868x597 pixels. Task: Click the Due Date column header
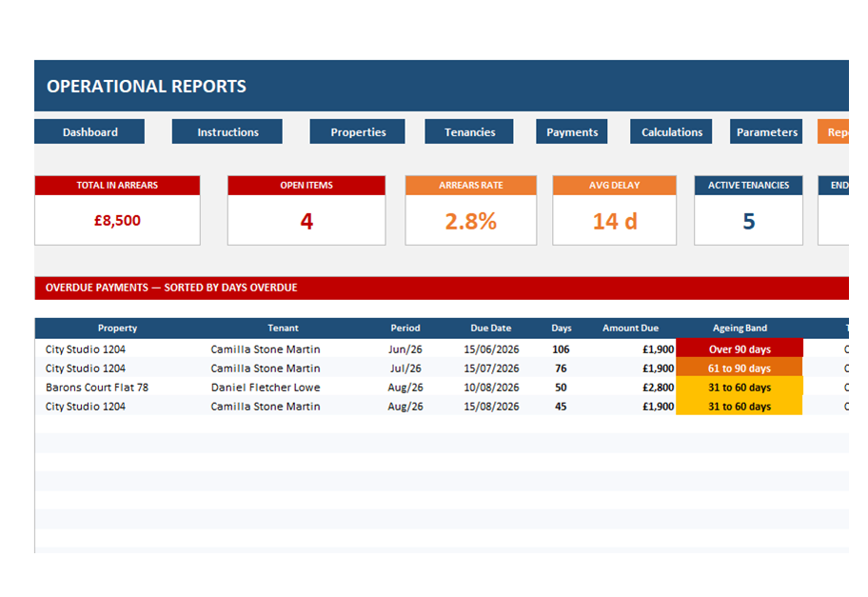pyautogui.click(x=491, y=328)
